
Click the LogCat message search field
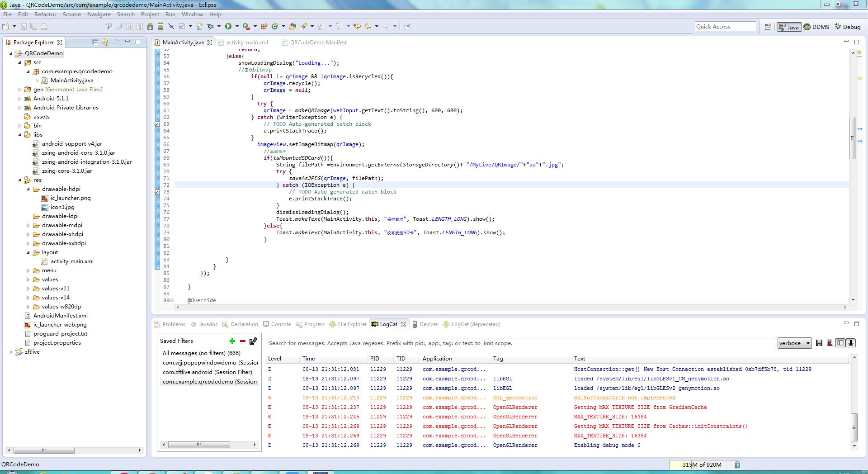coord(520,343)
